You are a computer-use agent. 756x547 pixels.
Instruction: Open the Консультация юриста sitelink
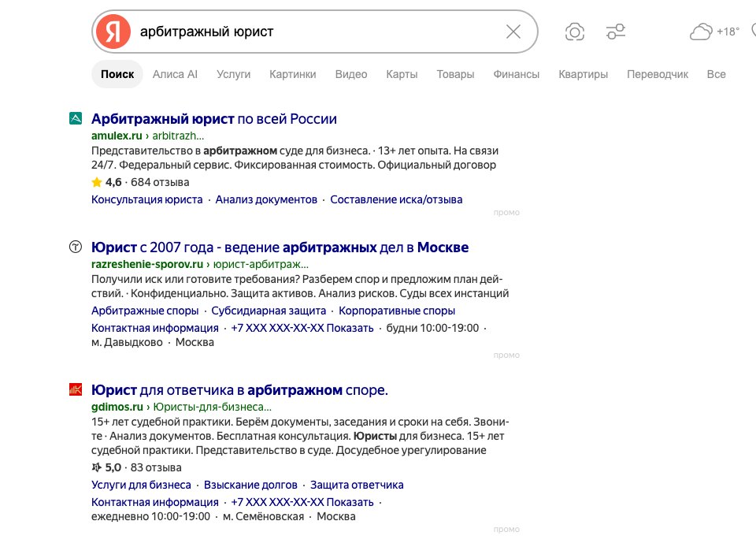pyautogui.click(x=147, y=199)
